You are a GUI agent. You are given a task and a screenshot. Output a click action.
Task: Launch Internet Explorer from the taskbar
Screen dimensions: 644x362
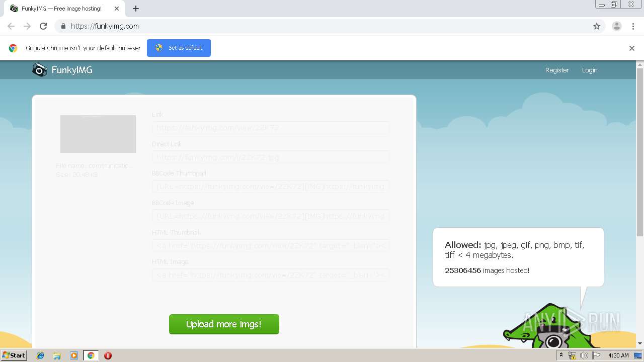point(40,355)
